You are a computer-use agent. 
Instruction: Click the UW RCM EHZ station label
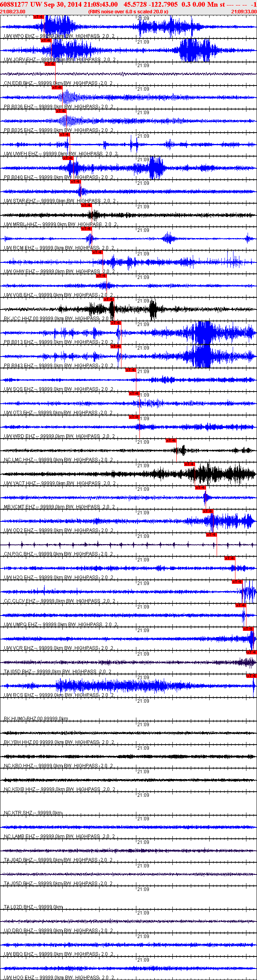click(59, 248)
